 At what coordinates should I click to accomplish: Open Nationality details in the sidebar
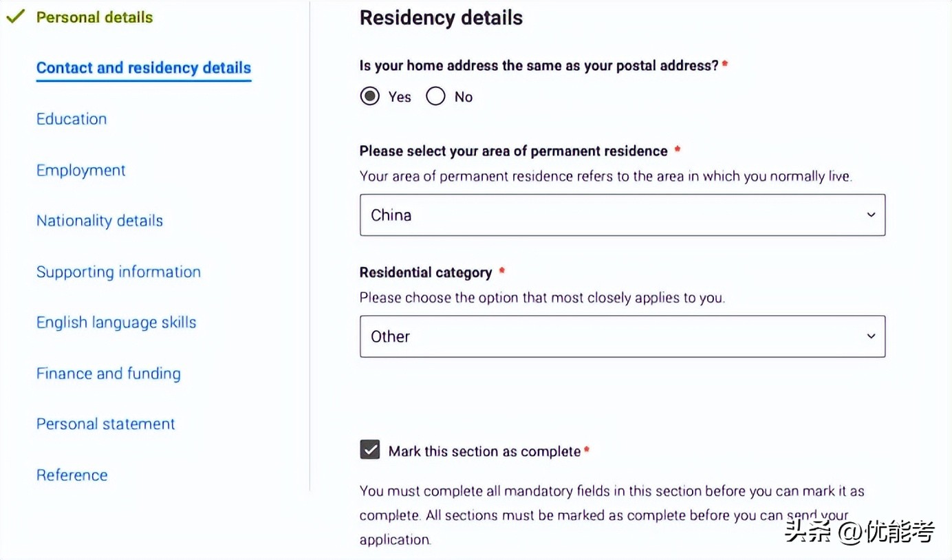tap(100, 221)
